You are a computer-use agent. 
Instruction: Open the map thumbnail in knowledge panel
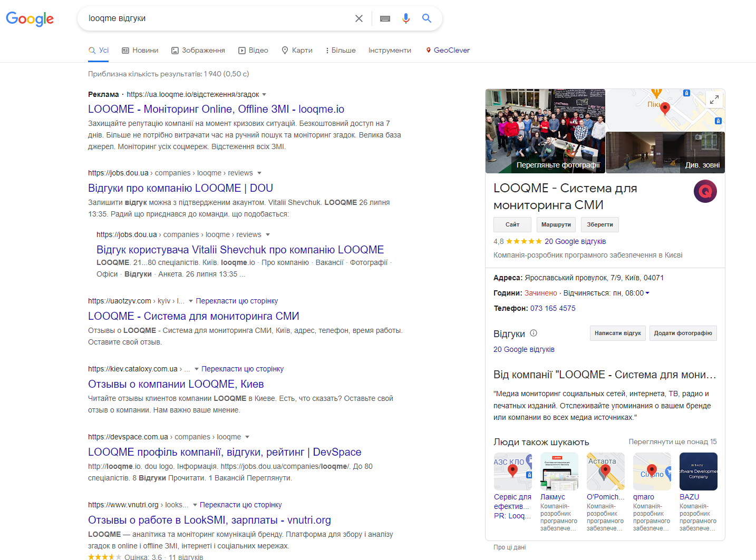click(665, 110)
